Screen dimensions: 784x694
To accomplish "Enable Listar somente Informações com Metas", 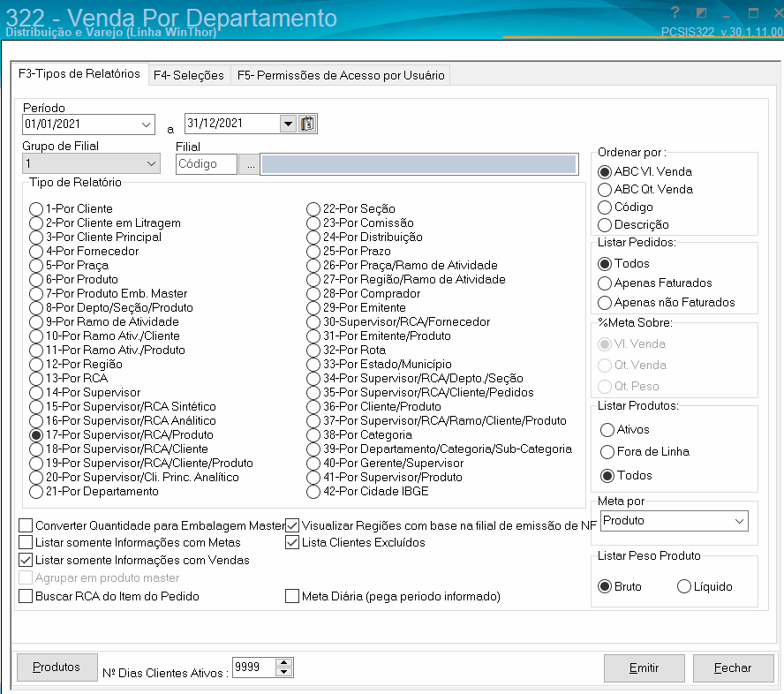I will pos(130,542).
